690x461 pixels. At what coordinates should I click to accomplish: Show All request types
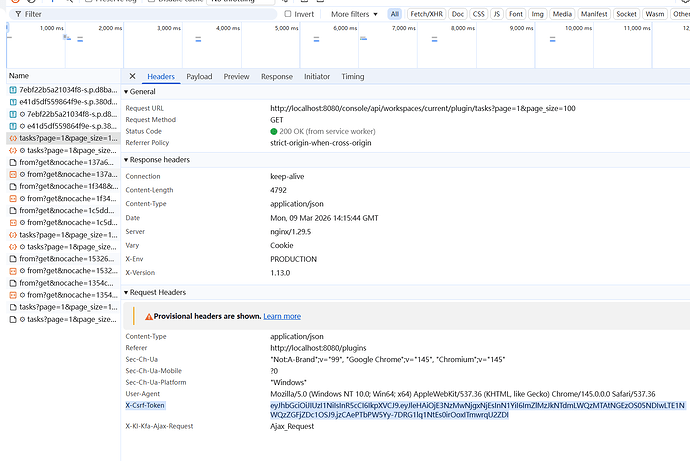coord(395,15)
